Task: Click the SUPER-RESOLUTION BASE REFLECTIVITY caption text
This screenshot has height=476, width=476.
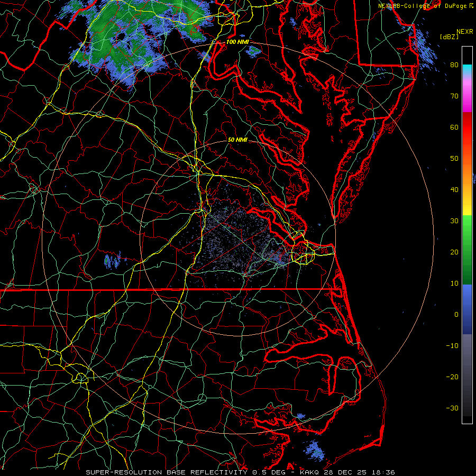Action: 167,472
